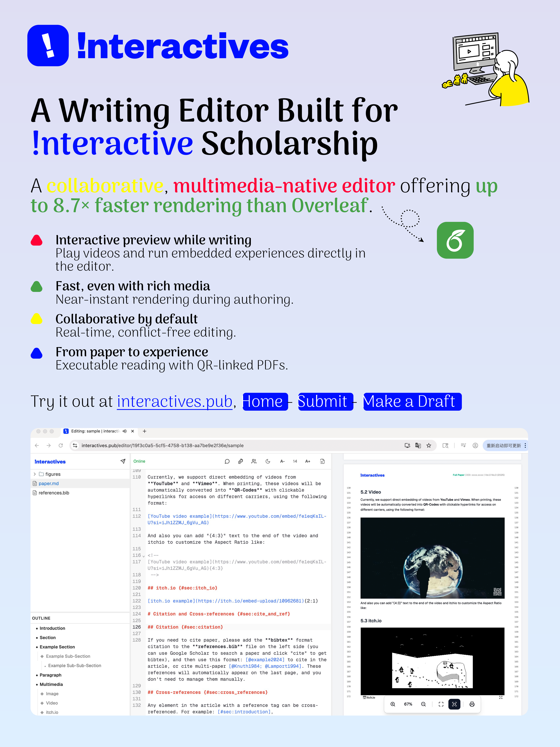560x747 pixels.
Task: Jump to Section in the outline
Action: click(x=48, y=638)
